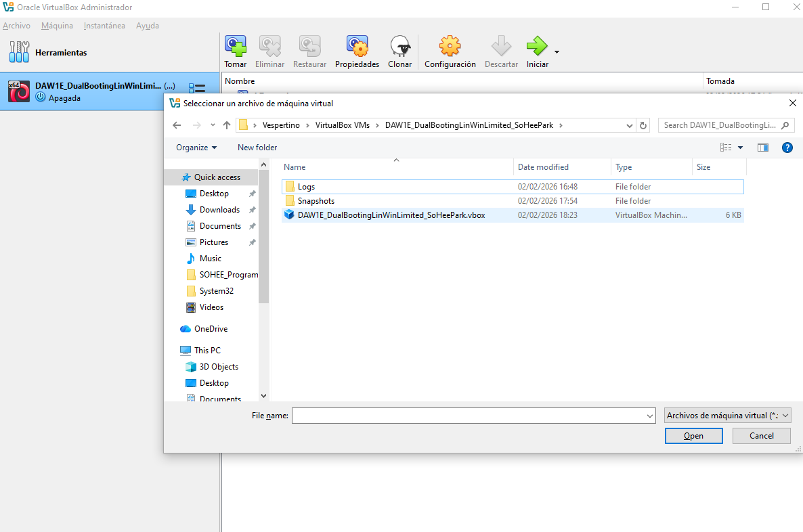Open Downloads in navigation pane
The image size is (803, 532).
click(219, 210)
